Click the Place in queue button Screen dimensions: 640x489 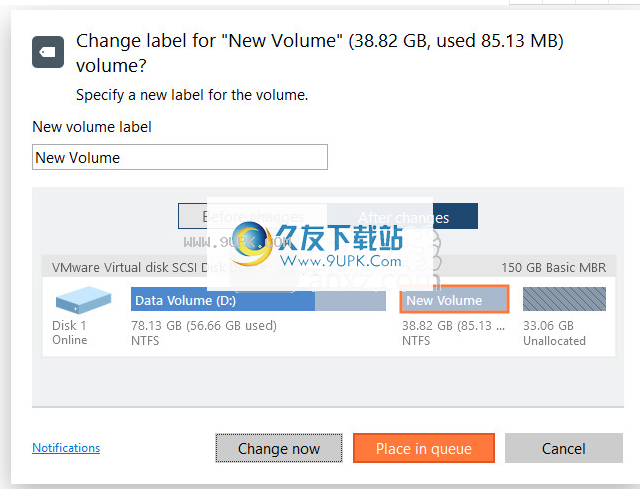pos(424,448)
